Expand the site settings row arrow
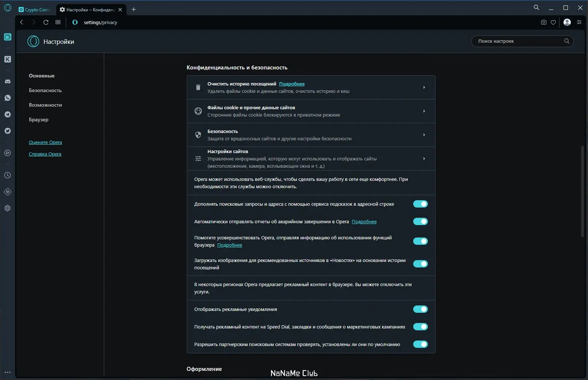The height and width of the screenshot is (380, 588). point(424,159)
